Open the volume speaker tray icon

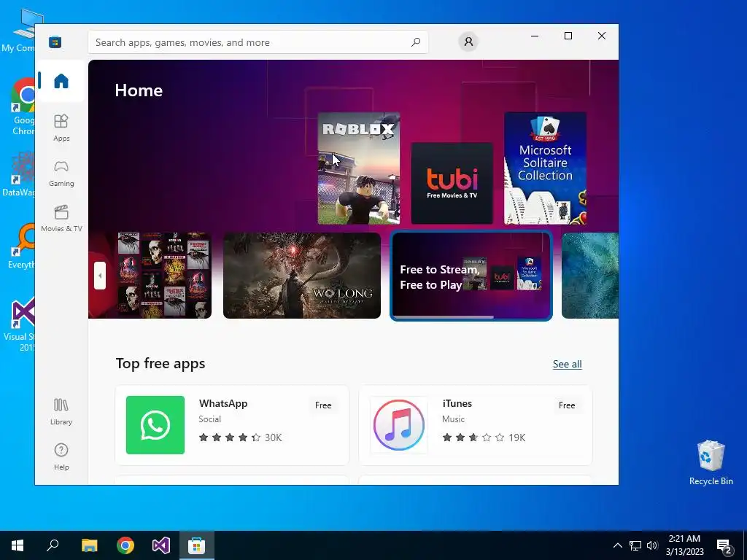pos(652,545)
